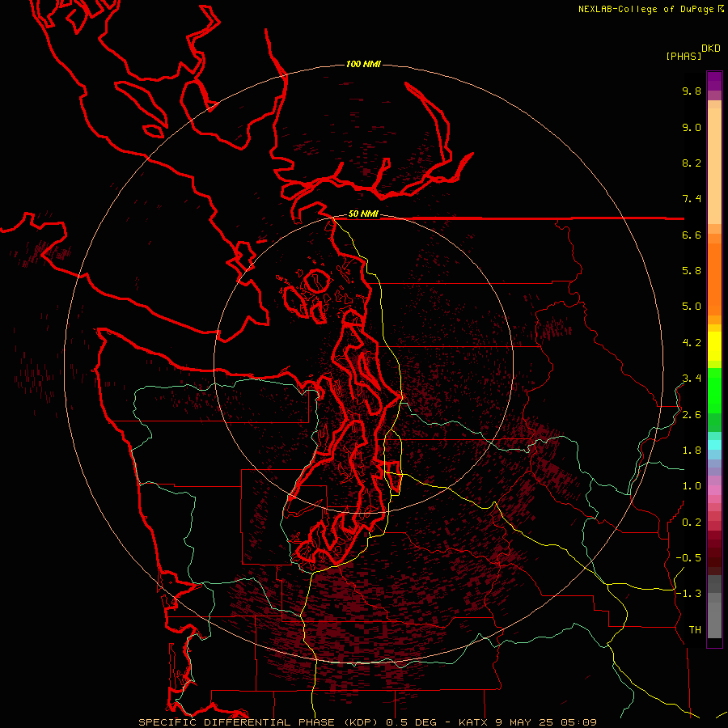
Task: Click the DKD legend header label
Action: [711, 49]
